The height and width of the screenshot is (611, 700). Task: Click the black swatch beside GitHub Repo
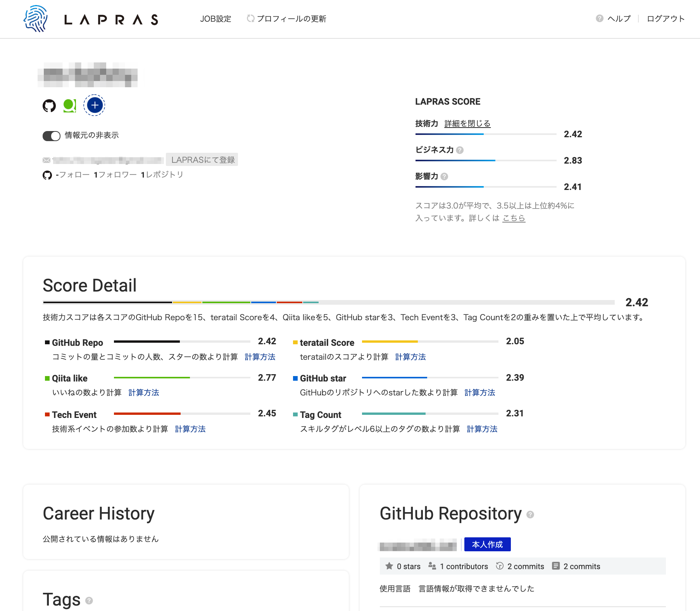tap(47, 342)
